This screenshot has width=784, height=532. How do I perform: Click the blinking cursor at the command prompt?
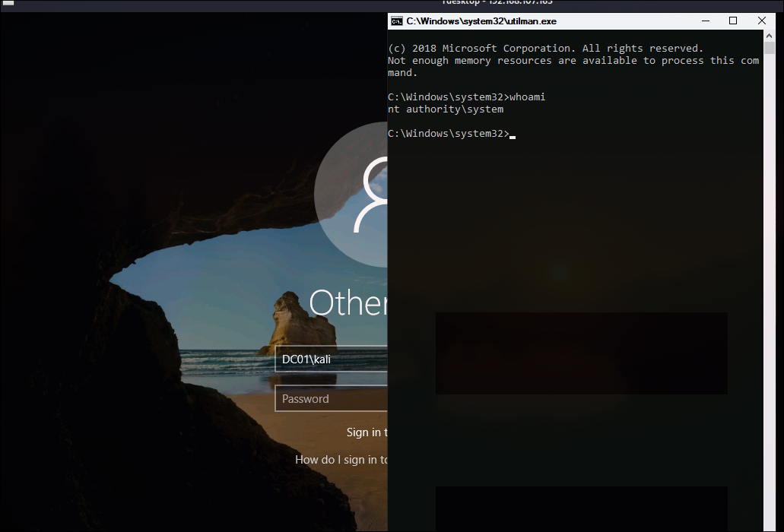[x=513, y=135]
